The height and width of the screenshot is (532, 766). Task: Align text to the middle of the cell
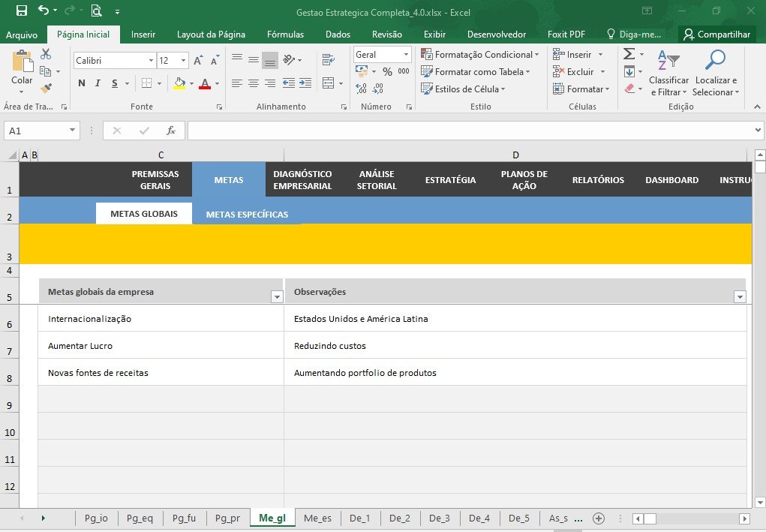[254, 59]
